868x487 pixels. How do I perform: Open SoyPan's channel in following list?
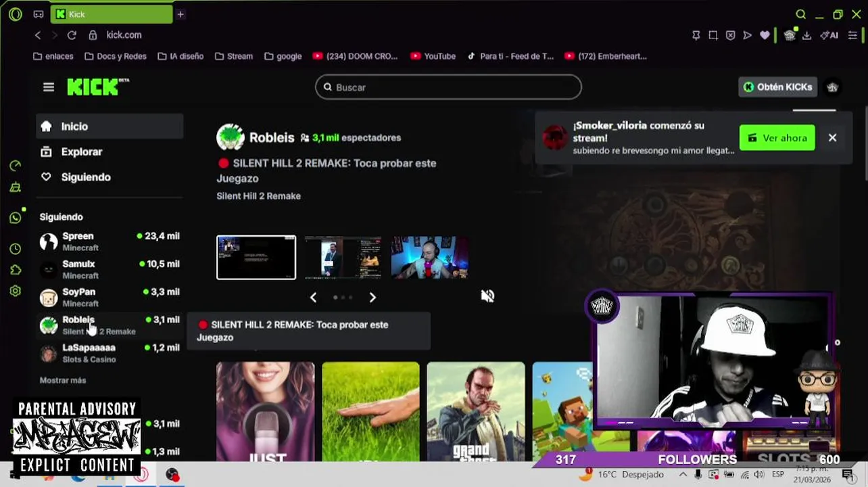[110, 297]
